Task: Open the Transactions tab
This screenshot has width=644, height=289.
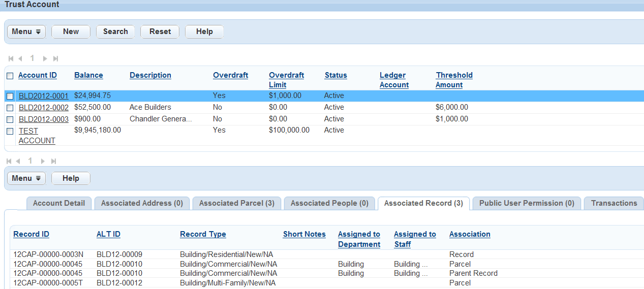Action: (x=614, y=203)
